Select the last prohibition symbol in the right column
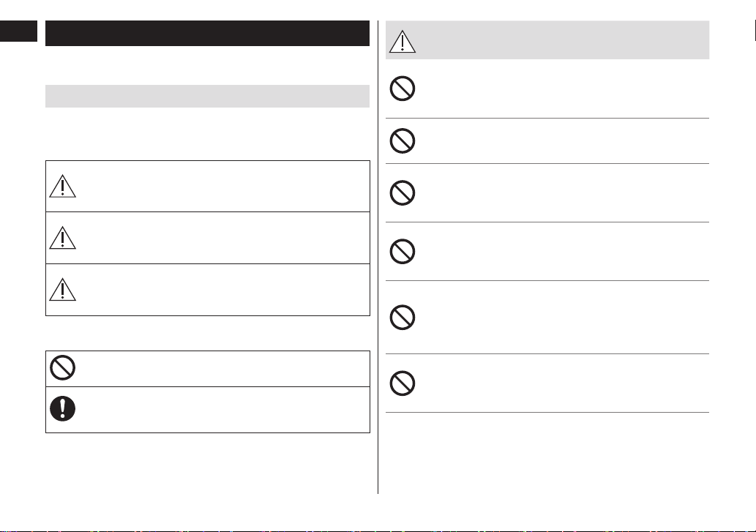The width and height of the screenshot is (756, 532). (402, 383)
